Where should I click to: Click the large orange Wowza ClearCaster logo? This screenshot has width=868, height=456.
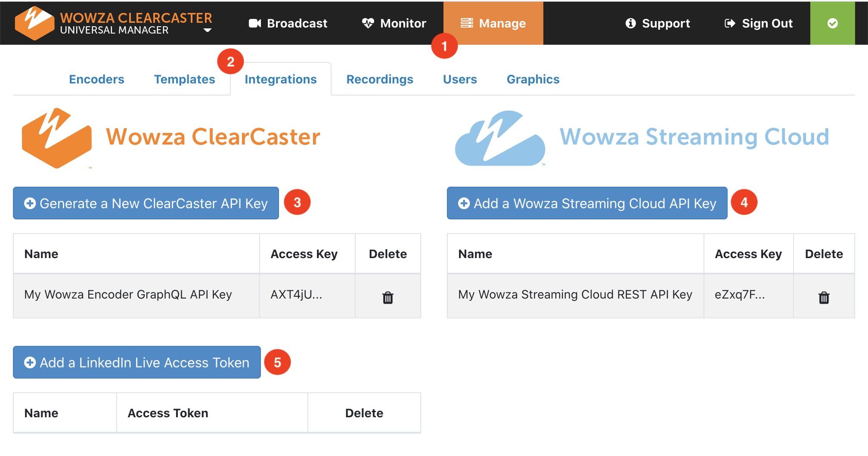click(x=57, y=138)
